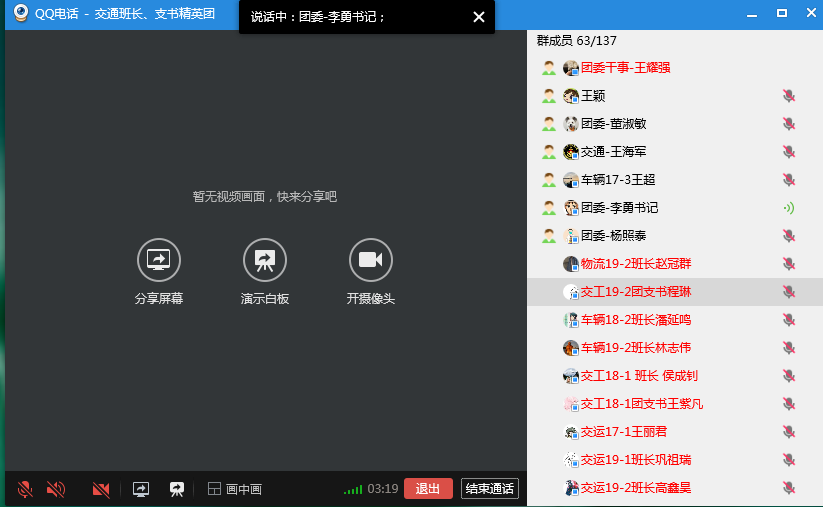The width and height of the screenshot is (823, 507).
Task: Click the screen share icon in bottom toolbar
Action: click(141, 489)
